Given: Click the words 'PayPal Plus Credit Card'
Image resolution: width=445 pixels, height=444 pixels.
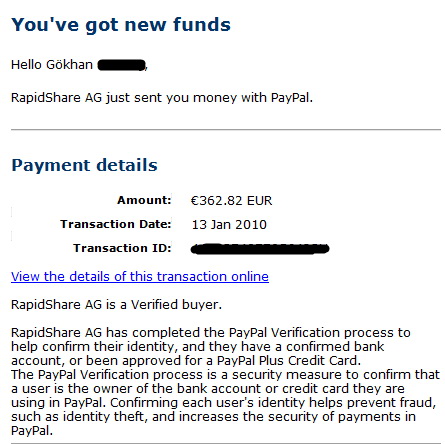Looking at the screenshot, I should 287,361.
